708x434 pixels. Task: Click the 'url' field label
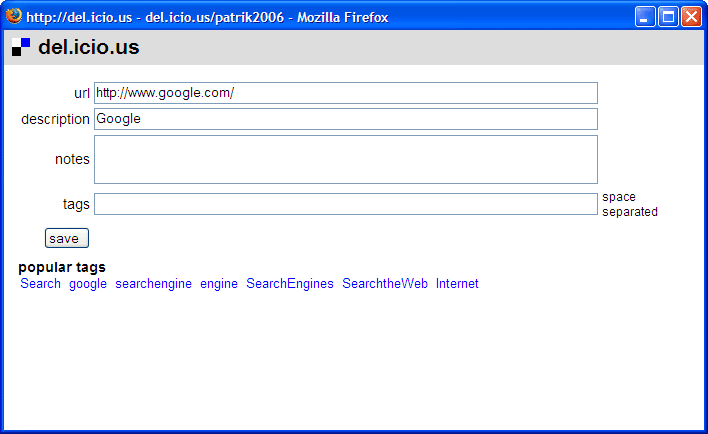pos(82,93)
